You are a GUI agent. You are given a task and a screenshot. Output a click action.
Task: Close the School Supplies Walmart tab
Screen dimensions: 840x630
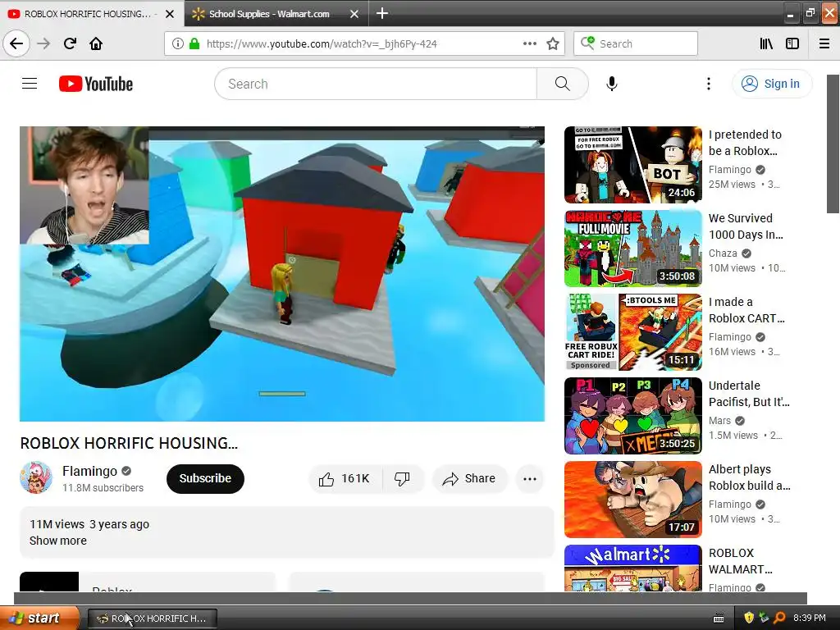[354, 14]
